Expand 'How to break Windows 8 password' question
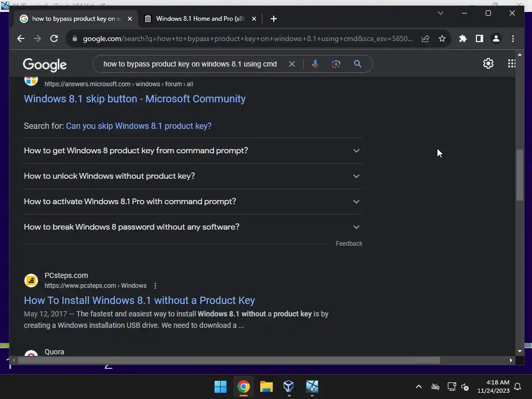The height and width of the screenshot is (399, 532). [x=193, y=227]
